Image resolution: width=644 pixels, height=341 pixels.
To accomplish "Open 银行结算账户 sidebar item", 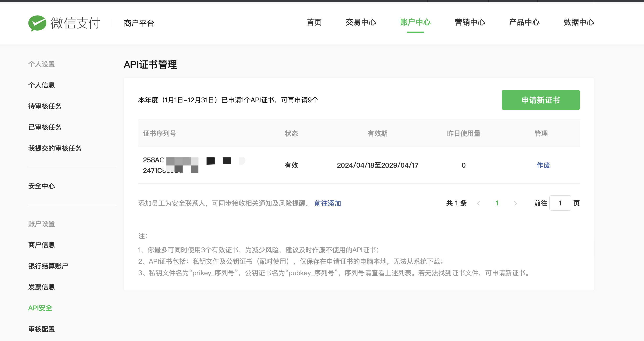I will click(x=48, y=266).
